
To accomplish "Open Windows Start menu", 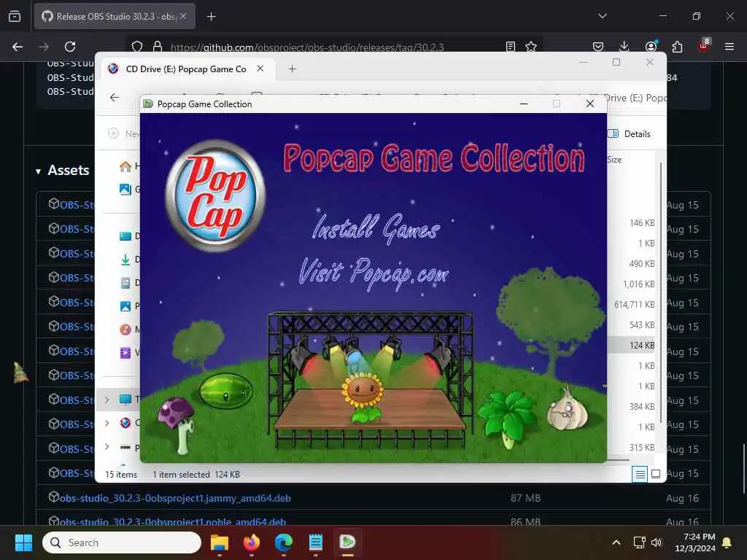I will tap(23, 542).
